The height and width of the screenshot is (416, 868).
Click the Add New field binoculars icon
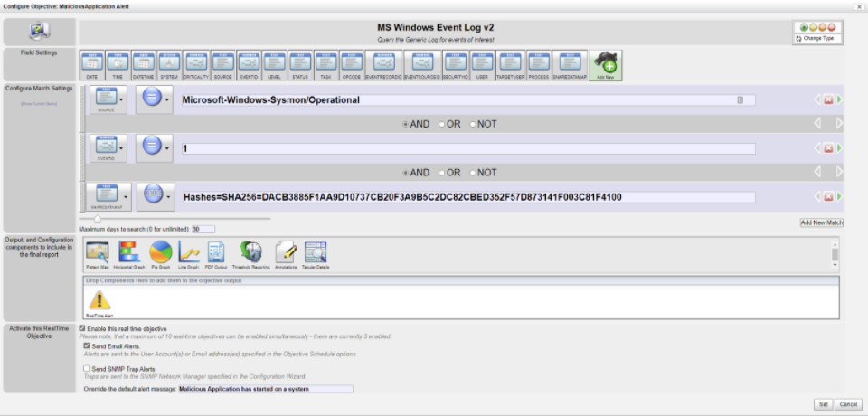tap(605, 65)
